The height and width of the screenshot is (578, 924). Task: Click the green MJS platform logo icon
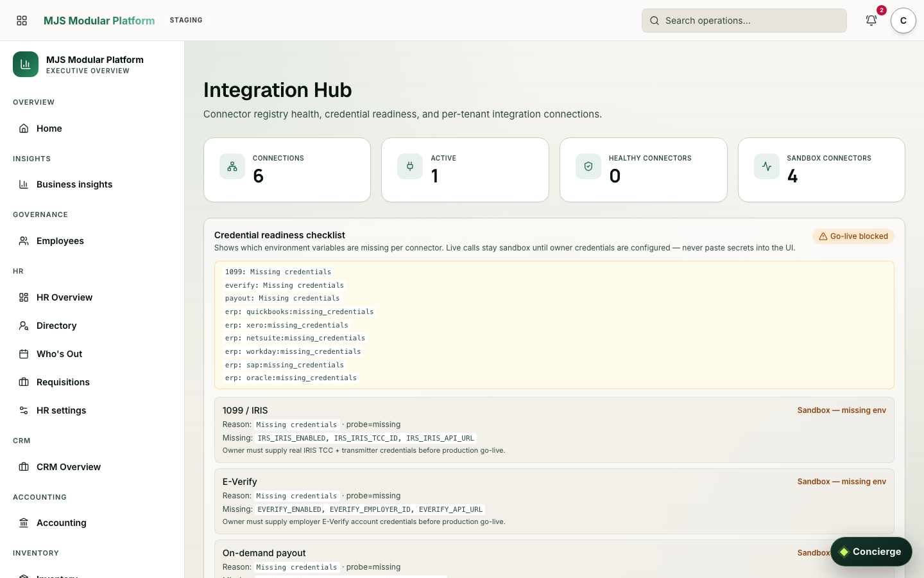[26, 64]
